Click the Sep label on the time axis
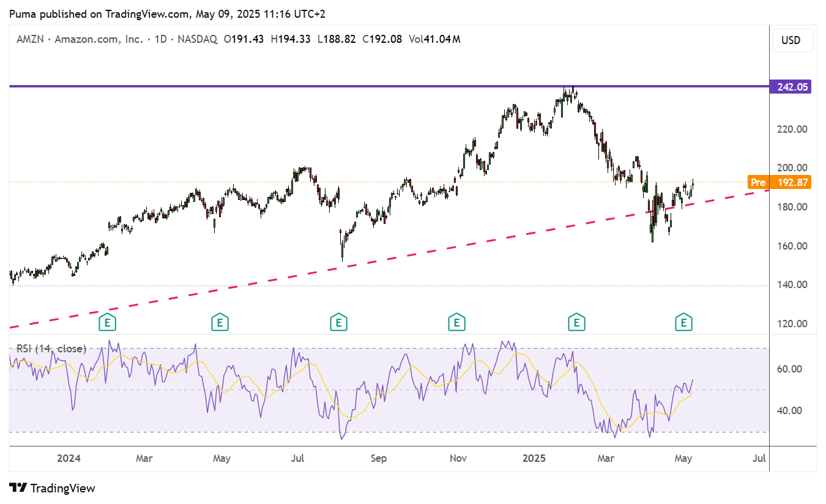Viewport: 826px width, 504px height. [379, 458]
